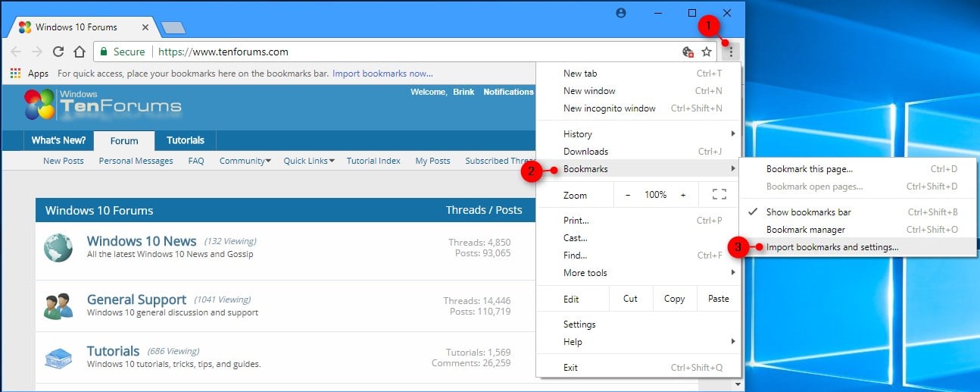Click Copy in the Edit row

click(674, 299)
